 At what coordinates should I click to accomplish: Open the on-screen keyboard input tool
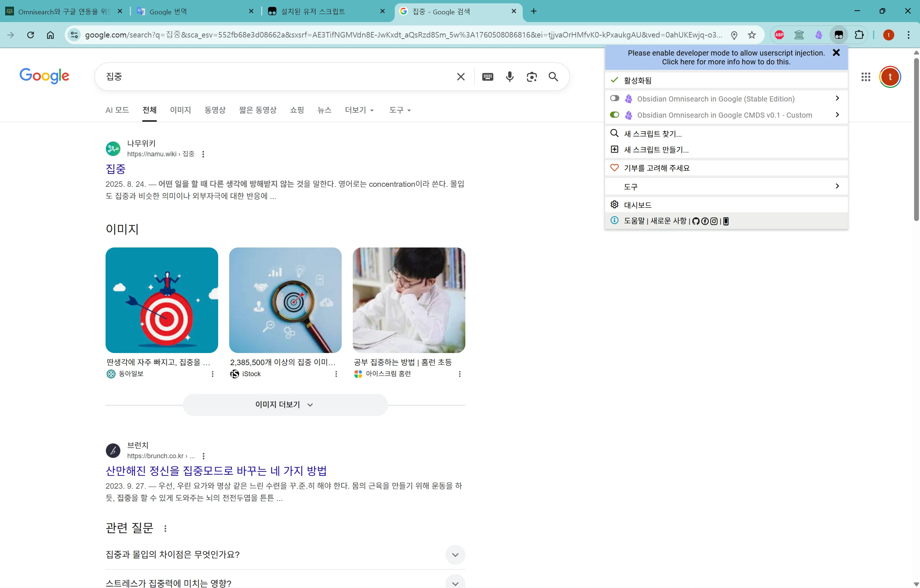coord(487,77)
